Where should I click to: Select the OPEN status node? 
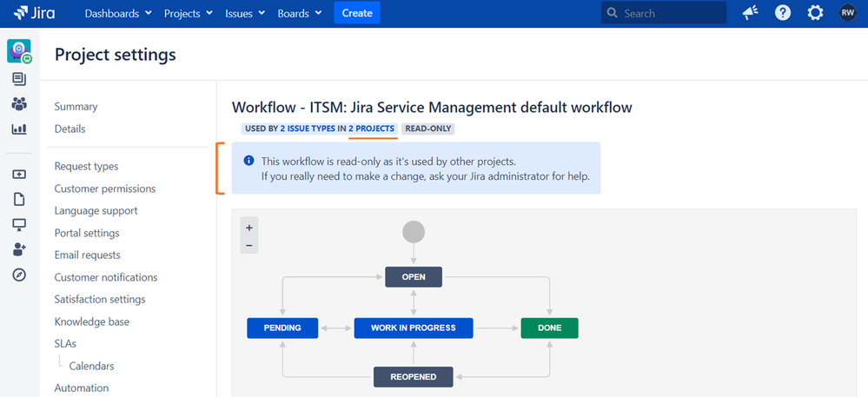pos(414,277)
